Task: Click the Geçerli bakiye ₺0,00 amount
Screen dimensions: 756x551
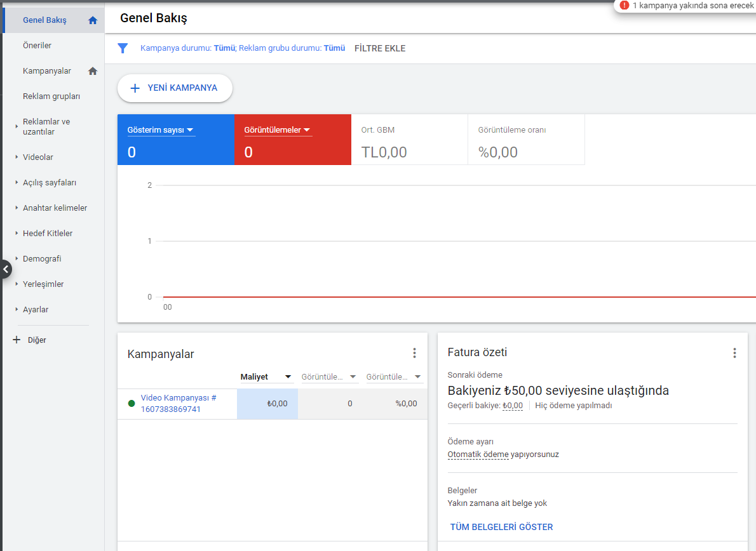Action: click(513, 406)
